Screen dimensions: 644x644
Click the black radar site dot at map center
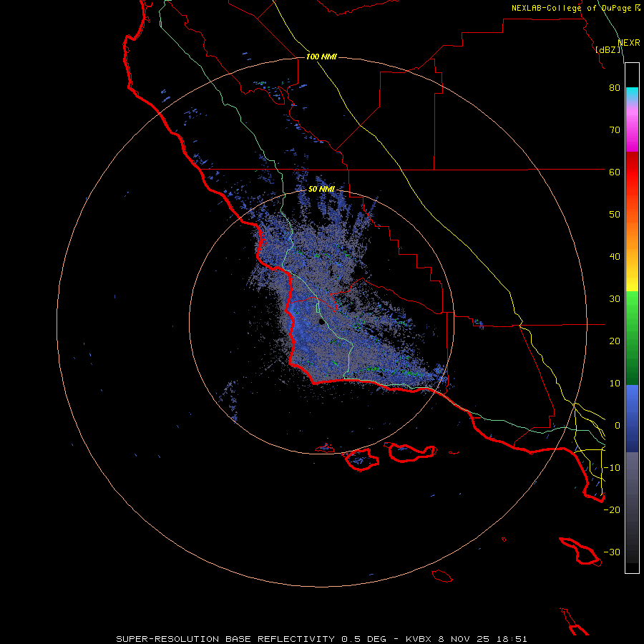pos(321,322)
